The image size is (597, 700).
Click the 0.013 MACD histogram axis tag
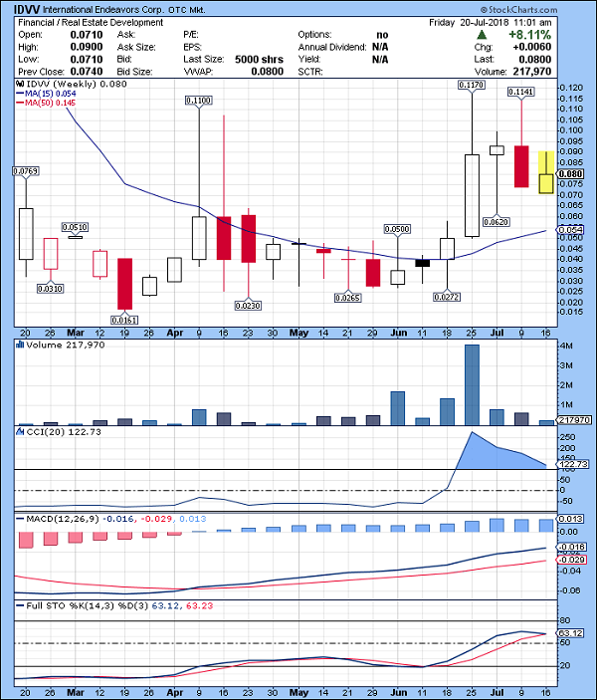click(x=570, y=519)
